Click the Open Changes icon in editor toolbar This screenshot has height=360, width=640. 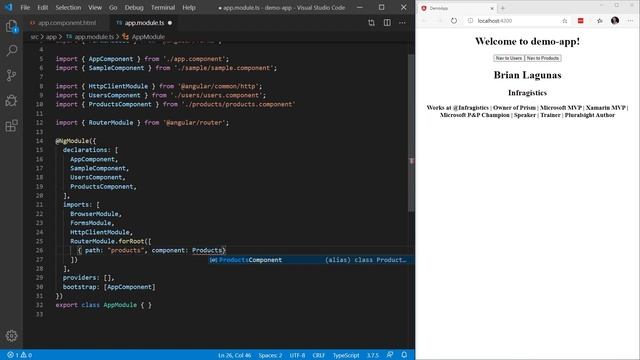(371, 23)
